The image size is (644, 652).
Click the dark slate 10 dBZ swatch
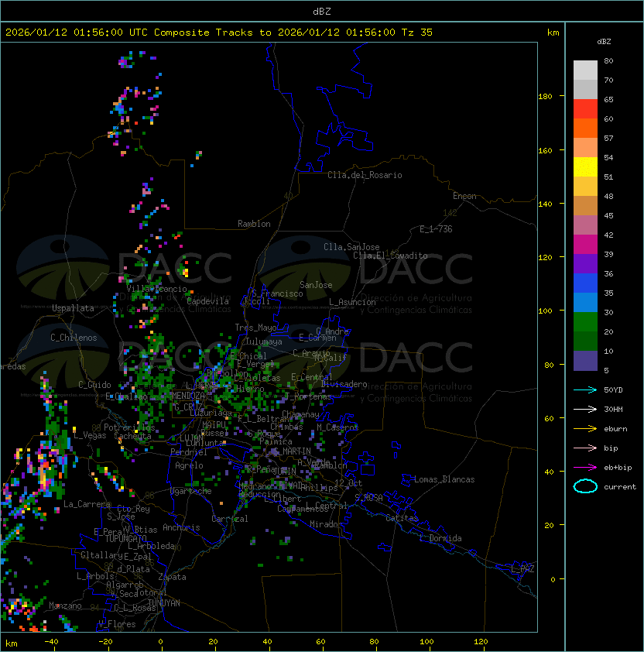(585, 361)
